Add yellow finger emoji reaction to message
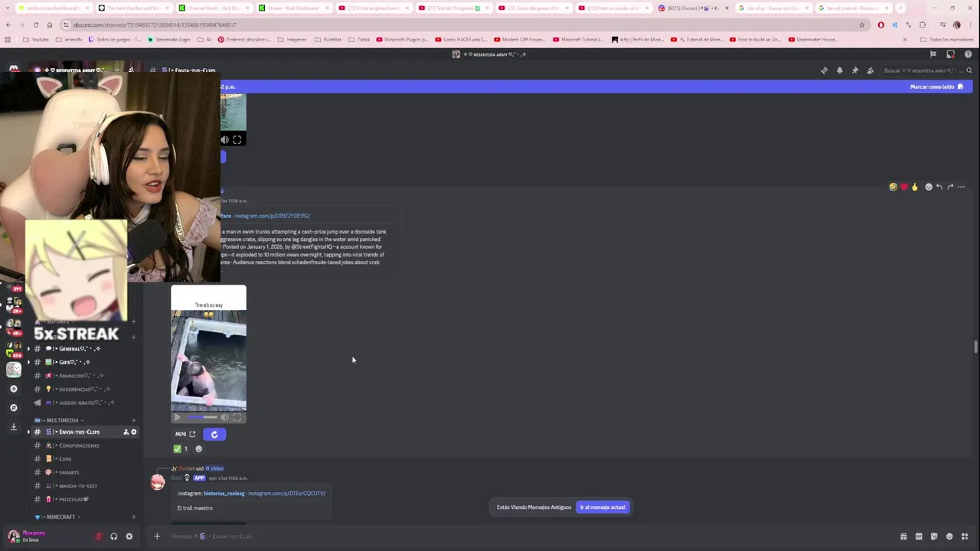The width and height of the screenshot is (980, 551). 914,187
